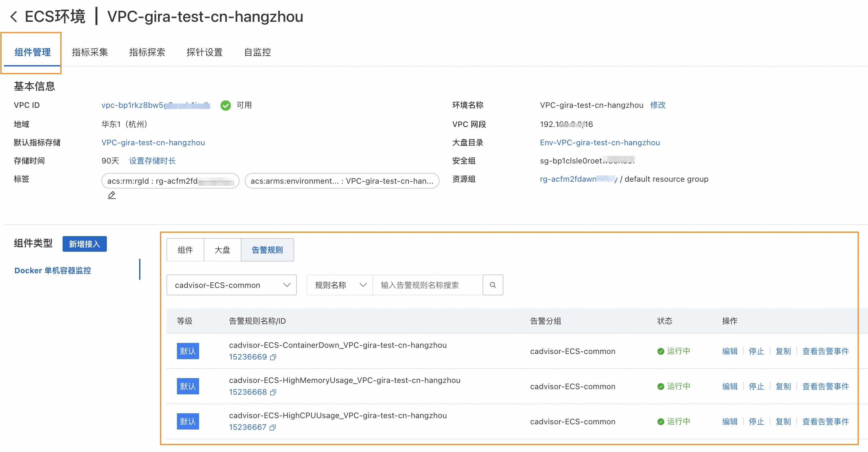Viewport: 868px width, 452px height.
Task: Switch to the 指标采集 tab
Action: pyautogui.click(x=90, y=52)
